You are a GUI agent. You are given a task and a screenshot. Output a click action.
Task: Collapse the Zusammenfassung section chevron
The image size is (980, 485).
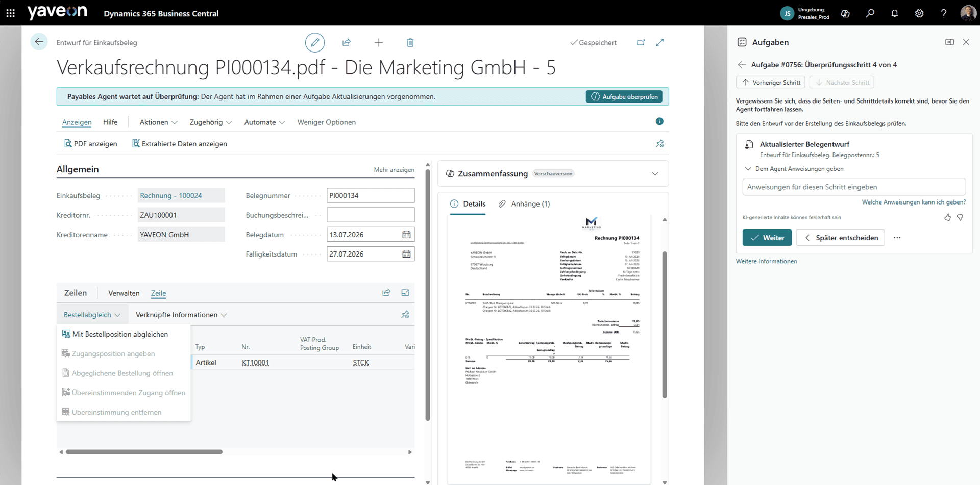click(x=655, y=174)
